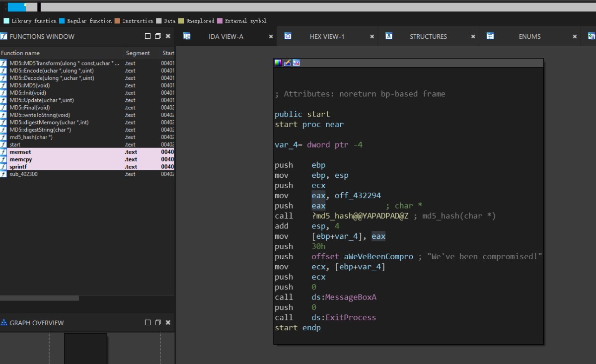Switch to the IDA View-A tab
The image size is (596, 364).
pyautogui.click(x=226, y=36)
